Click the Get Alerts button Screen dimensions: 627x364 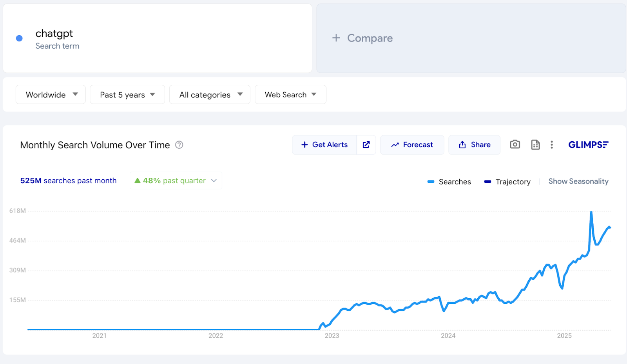click(x=324, y=144)
